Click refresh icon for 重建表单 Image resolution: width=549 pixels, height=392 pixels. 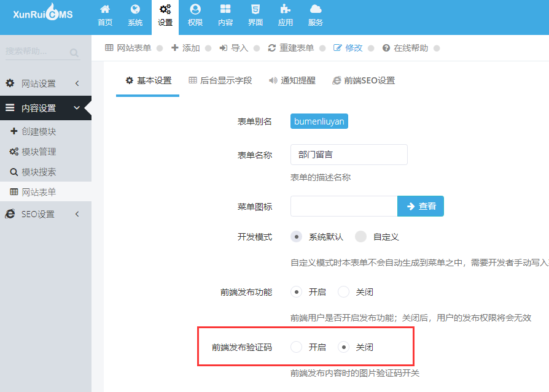272,48
